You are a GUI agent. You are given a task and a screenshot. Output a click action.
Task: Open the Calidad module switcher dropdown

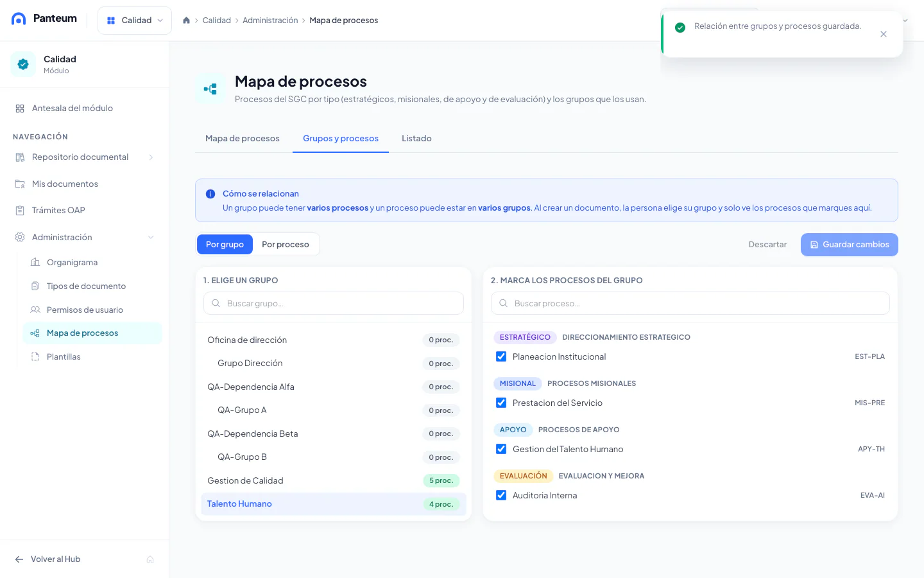point(135,21)
